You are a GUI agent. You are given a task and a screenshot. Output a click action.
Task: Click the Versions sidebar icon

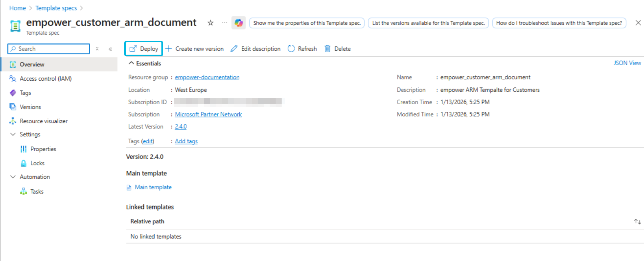tap(13, 107)
